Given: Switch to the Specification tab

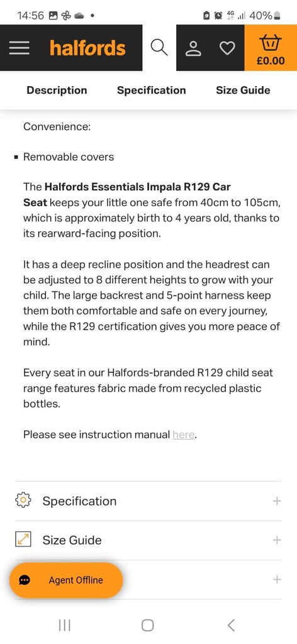Looking at the screenshot, I should (151, 91).
